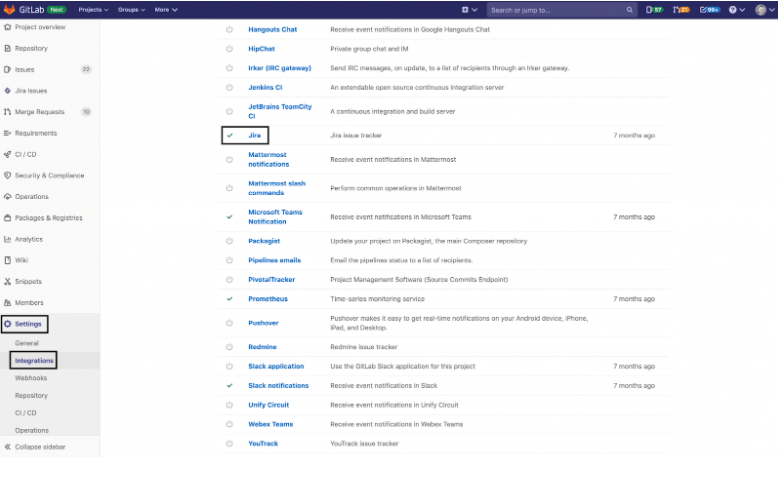778x478 pixels.
Task: Open the Pipelines emails link
Action: click(274, 261)
